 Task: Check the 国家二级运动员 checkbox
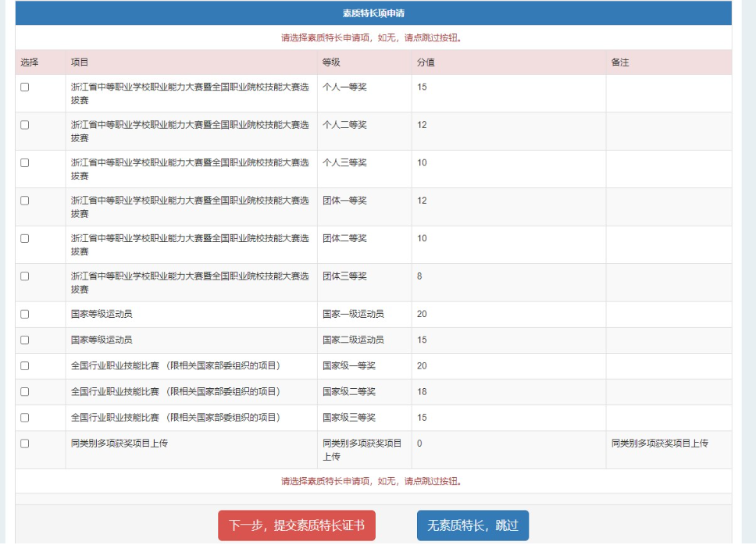pos(25,340)
